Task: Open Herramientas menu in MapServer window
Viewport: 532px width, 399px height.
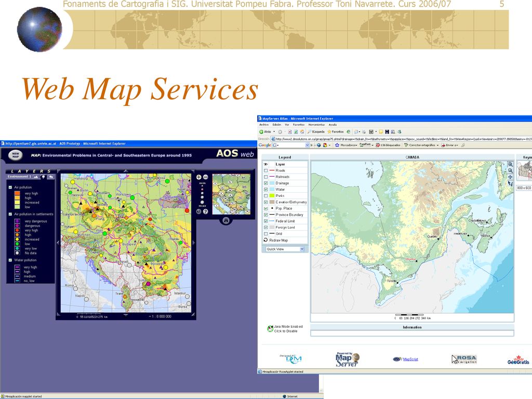Action: 316,125
